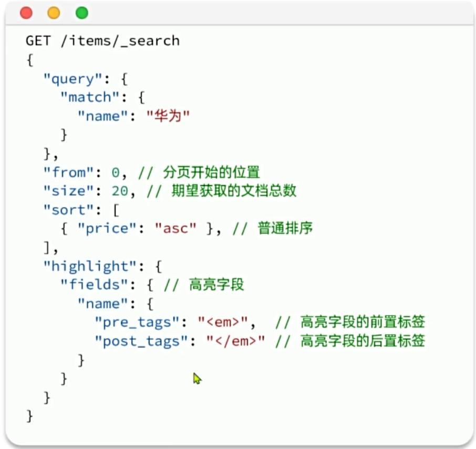Click the GET /items/_search request line
476x449 pixels.
[102, 41]
